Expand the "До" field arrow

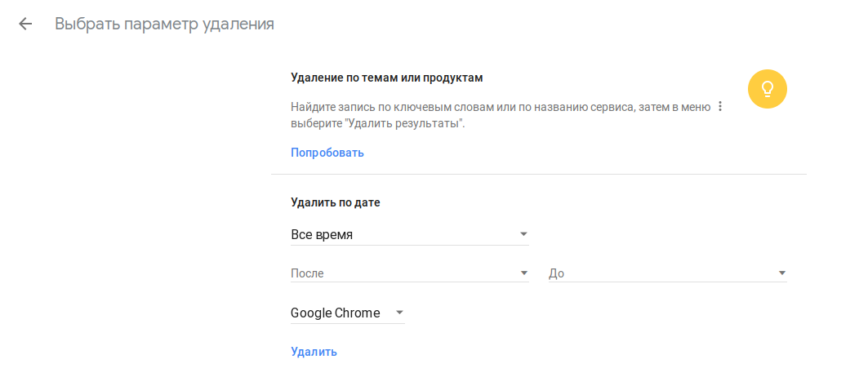coord(781,273)
